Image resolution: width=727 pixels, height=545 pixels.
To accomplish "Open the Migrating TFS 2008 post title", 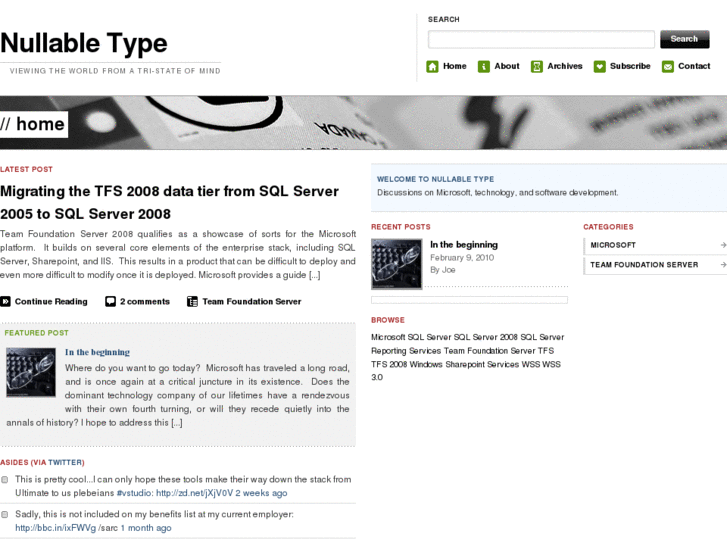I will click(x=169, y=202).
